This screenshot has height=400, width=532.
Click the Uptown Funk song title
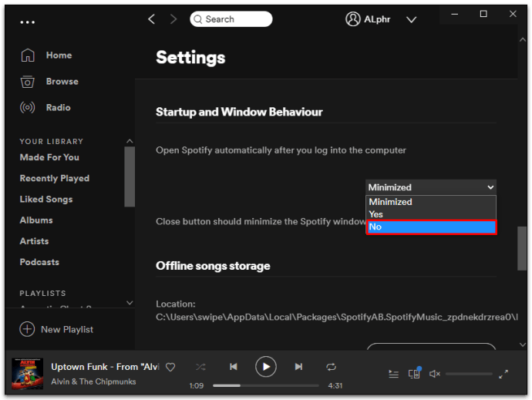click(105, 367)
